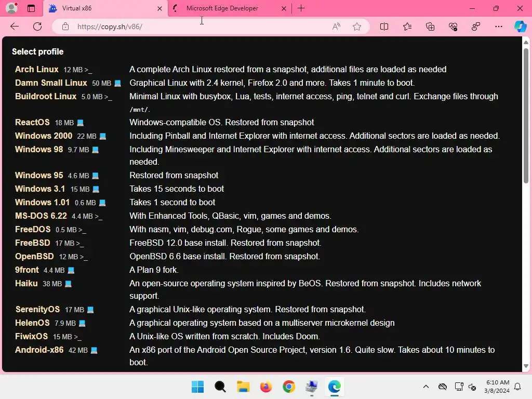The width and height of the screenshot is (532, 399).
Task: Click the graphical icon beside ReactOS 18 MB
Action: click(81, 123)
